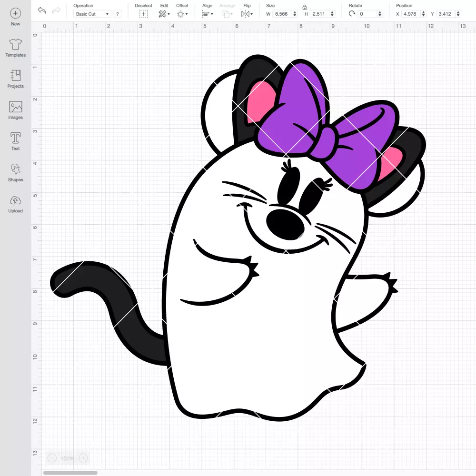Image resolution: width=476 pixels, height=476 pixels.
Task: Adjust the Width stepper arrows
Action: coord(295,14)
